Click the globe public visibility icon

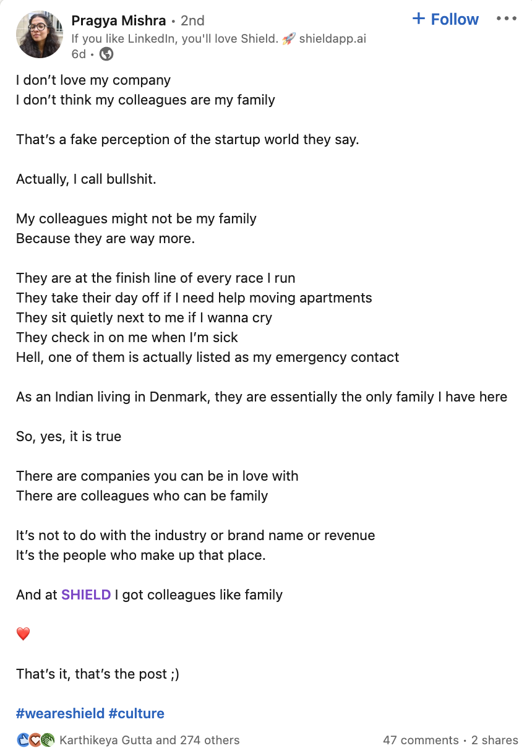click(x=106, y=54)
